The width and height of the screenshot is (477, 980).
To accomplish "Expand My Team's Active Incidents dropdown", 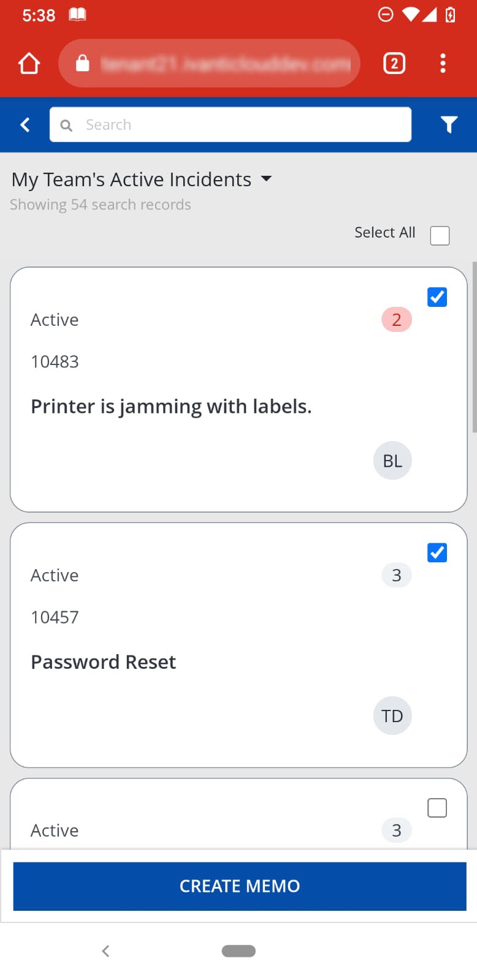I will pos(266,179).
